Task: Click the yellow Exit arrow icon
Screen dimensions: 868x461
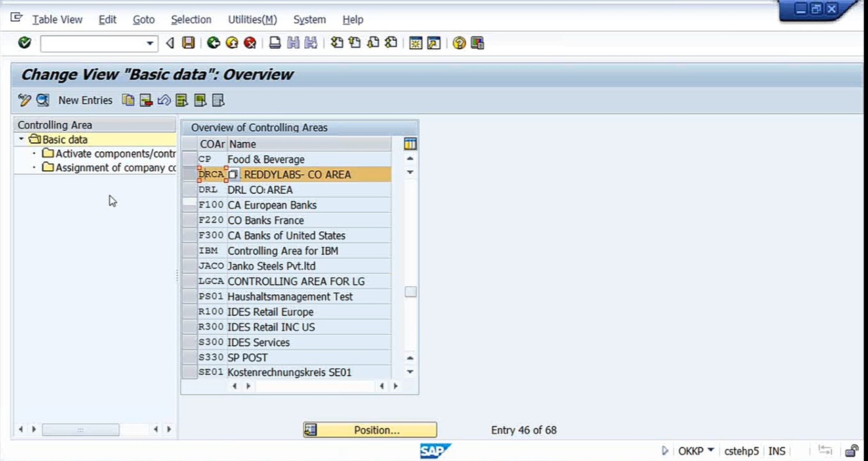Action: [x=232, y=43]
